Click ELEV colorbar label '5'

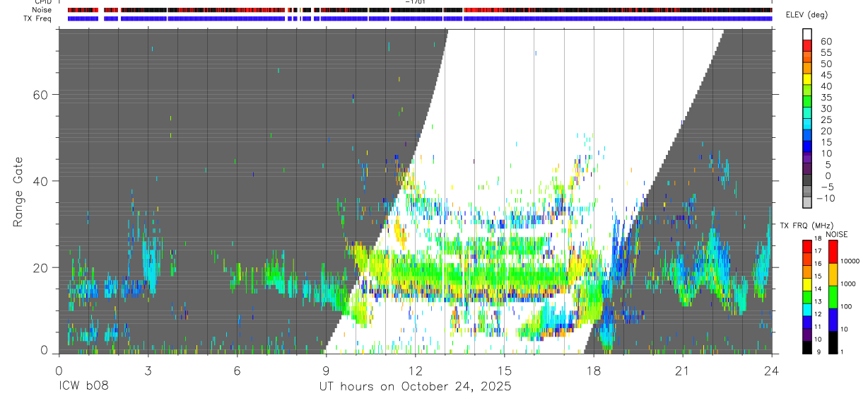(828, 165)
